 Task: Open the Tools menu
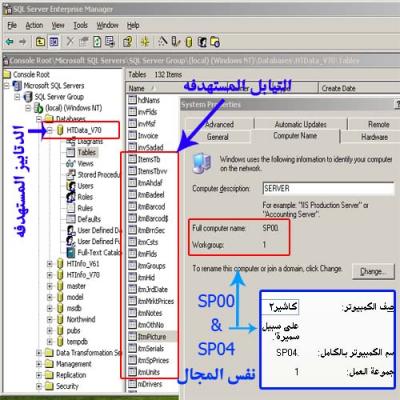pyautogui.click(x=80, y=25)
